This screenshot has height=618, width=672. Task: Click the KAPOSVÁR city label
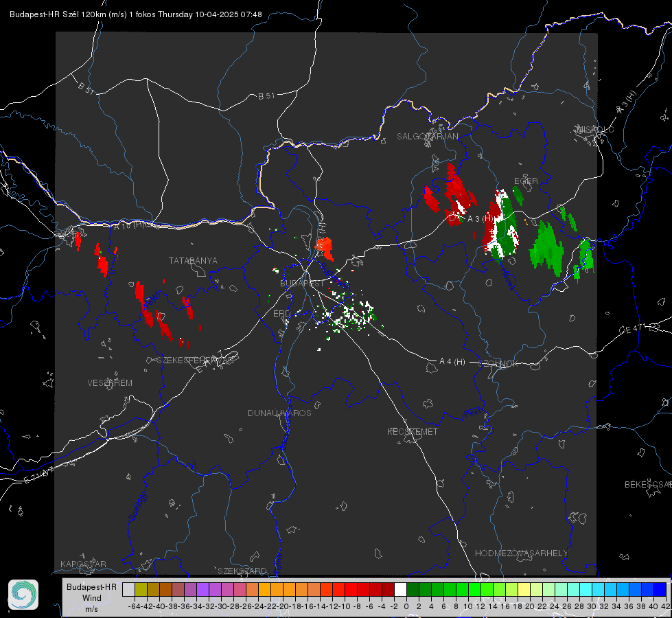click(83, 564)
